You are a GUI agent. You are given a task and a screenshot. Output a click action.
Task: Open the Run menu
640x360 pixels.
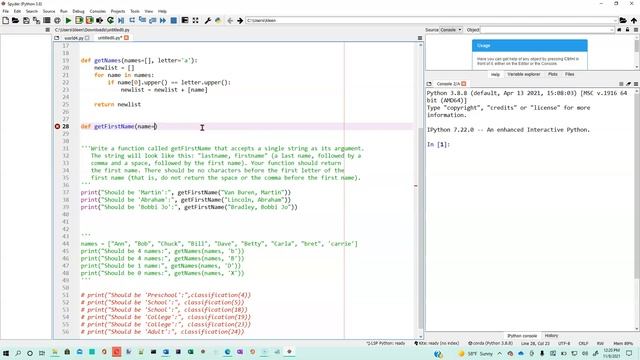click(64, 11)
